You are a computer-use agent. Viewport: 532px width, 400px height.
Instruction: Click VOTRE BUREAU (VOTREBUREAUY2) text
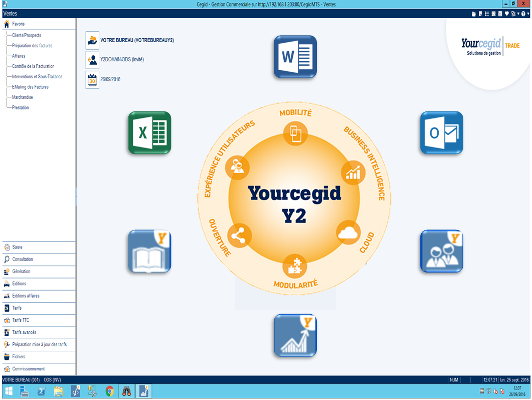point(137,40)
